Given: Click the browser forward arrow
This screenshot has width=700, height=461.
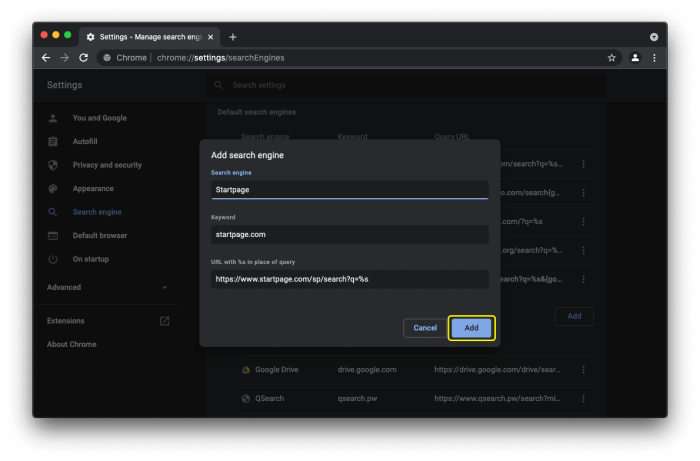Looking at the screenshot, I should [65, 58].
